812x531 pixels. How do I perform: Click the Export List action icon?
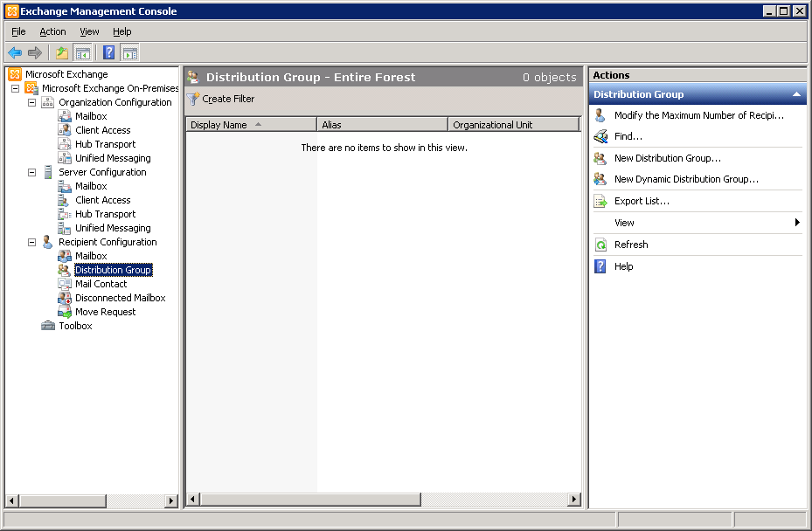coord(600,201)
